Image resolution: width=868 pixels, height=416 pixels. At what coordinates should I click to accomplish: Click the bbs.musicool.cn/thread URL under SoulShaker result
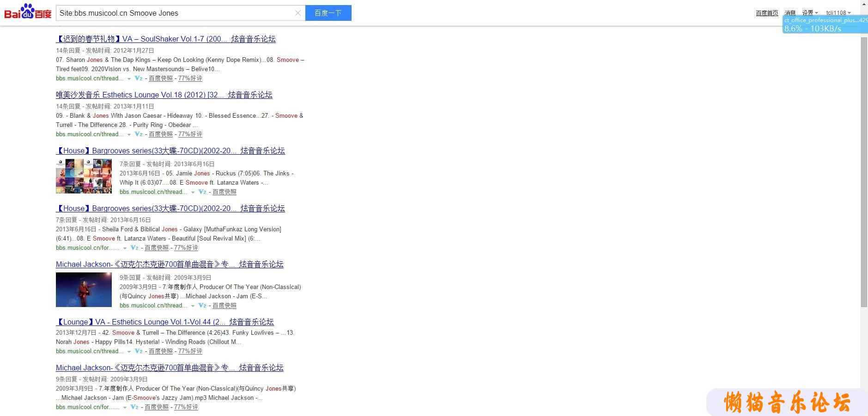tap(90, 78)
